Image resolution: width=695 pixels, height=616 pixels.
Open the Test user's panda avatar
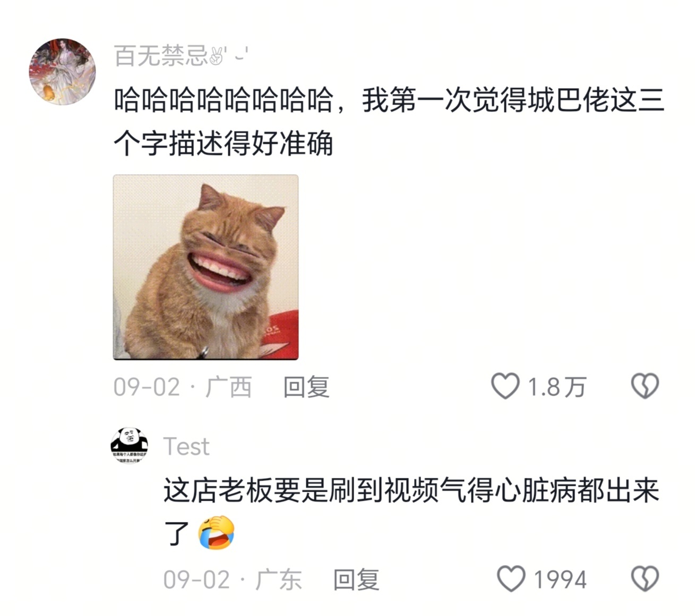129,446
